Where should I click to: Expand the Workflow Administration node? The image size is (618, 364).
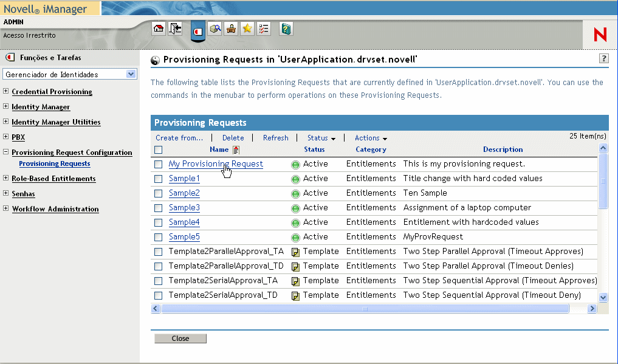(6, 209)
